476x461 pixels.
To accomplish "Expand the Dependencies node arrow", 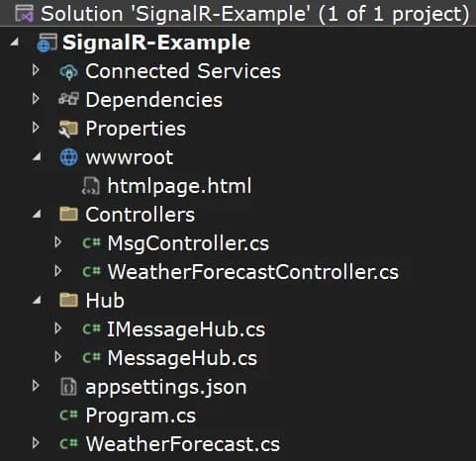I will [x=36, y=99].
